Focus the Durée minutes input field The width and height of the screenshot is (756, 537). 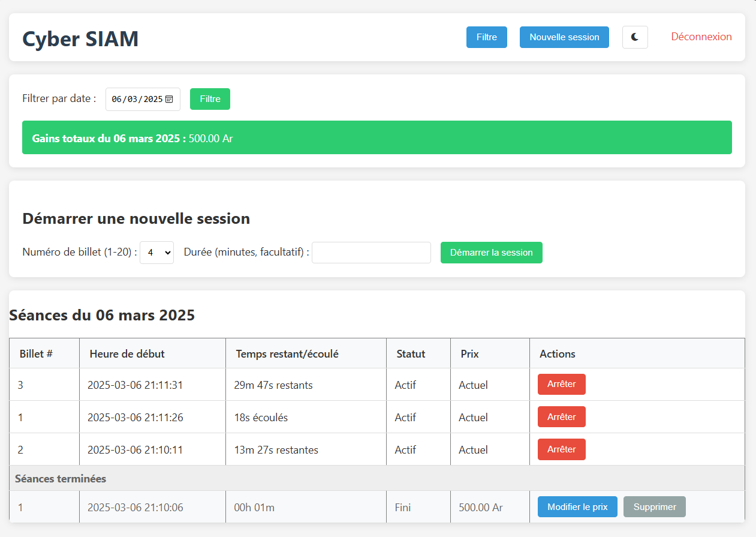pyautogui.click(x=371, y=253)
